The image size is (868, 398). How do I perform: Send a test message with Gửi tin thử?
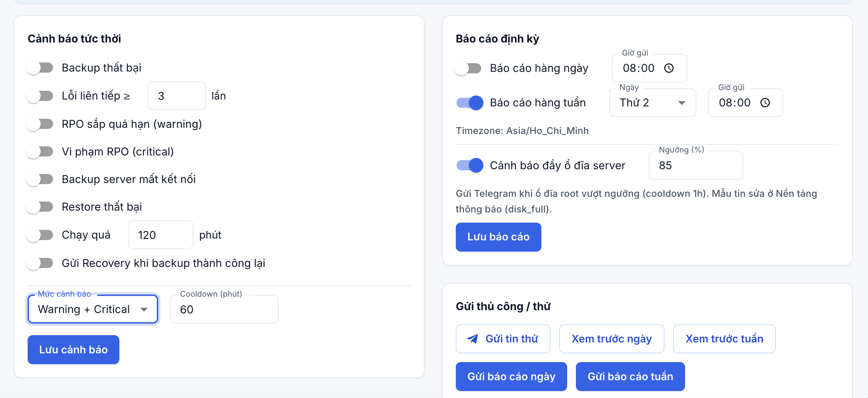coord(503,338)
